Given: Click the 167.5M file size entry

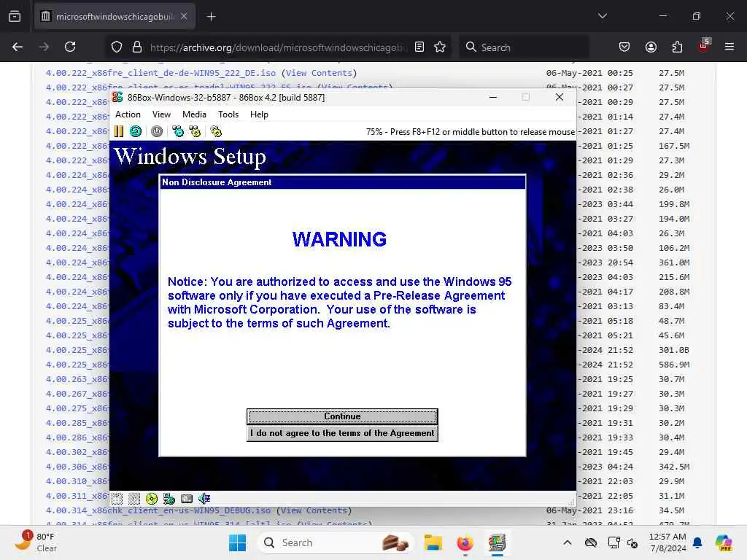Looking at the screenshot, I should coord(674,146).
